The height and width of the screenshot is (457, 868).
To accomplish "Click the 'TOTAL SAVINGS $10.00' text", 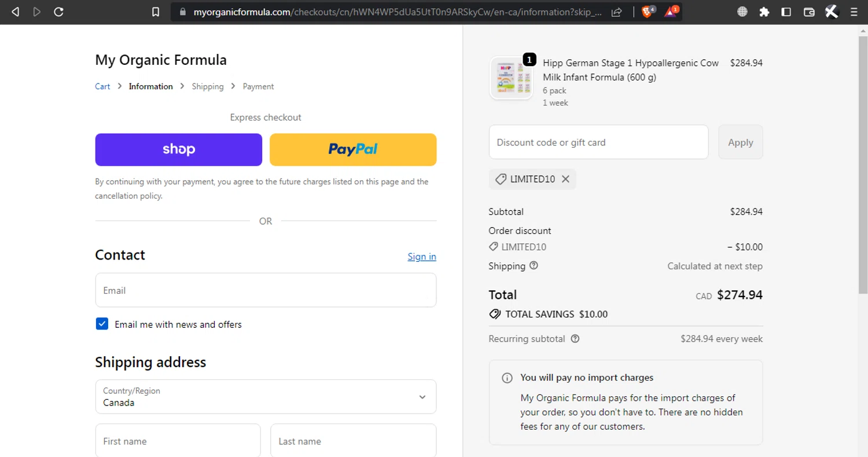I will pyautogui.click(x=557, y=315).
